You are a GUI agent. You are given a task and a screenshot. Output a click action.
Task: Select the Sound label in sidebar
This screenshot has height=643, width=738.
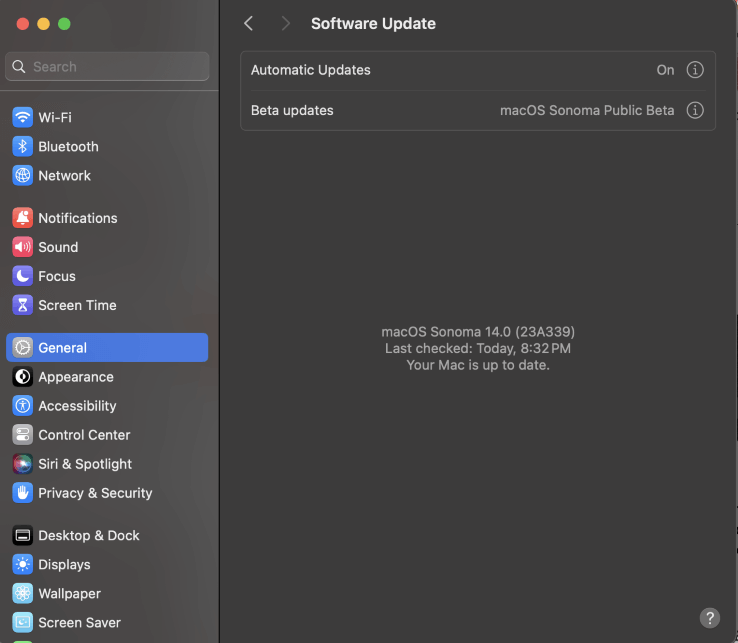pyautogui.click(x=58, y=247)
